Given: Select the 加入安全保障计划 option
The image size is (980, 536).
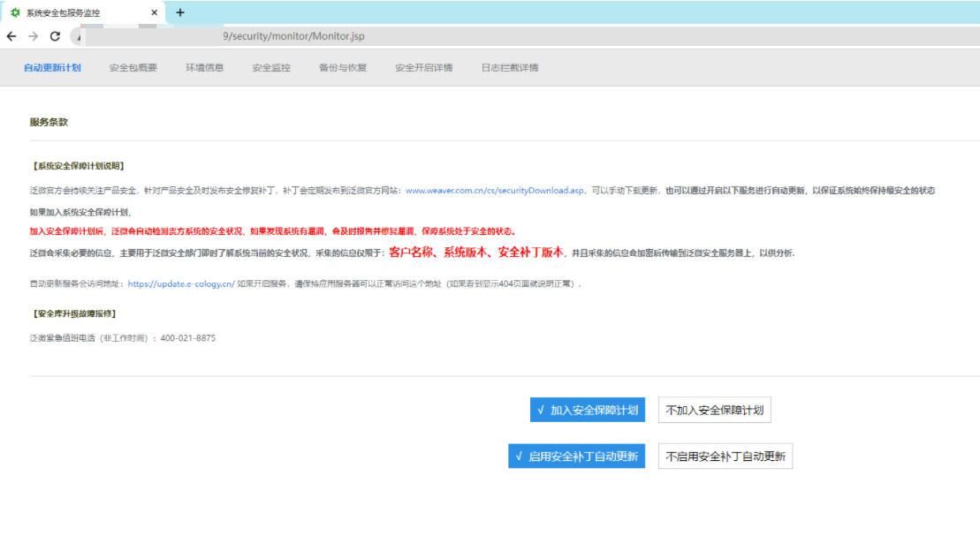Looking at the screenshot, I should pyautogui.click(x=586, y=409).
